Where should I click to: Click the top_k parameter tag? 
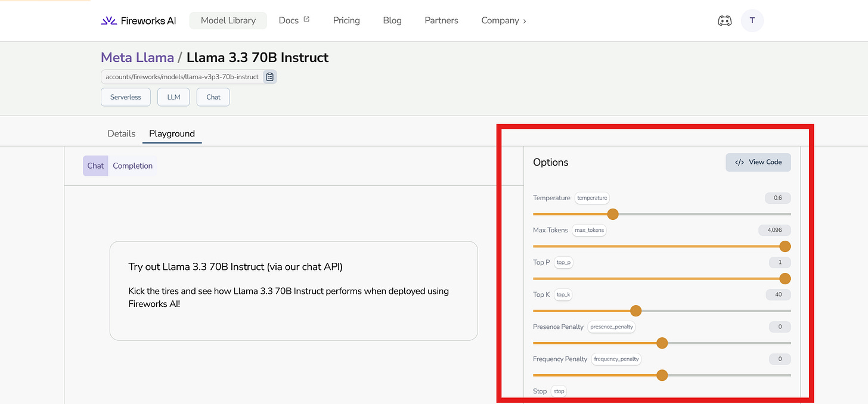pos(563,294)
